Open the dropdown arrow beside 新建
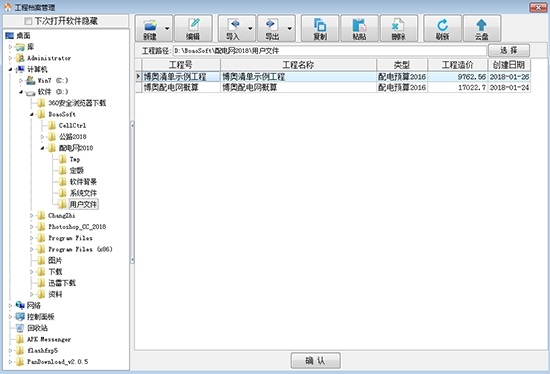Screen dimensions: 550x374 point(167,28)
